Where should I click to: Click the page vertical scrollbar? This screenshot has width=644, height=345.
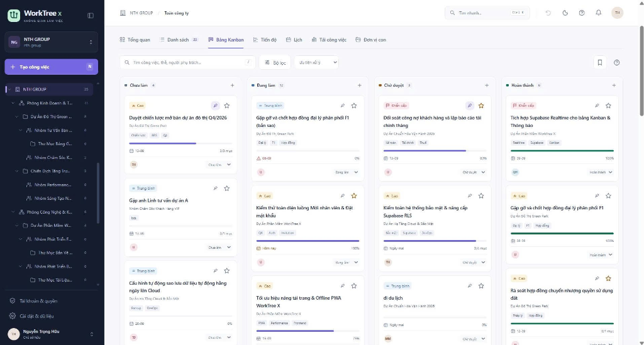[641, 70]
